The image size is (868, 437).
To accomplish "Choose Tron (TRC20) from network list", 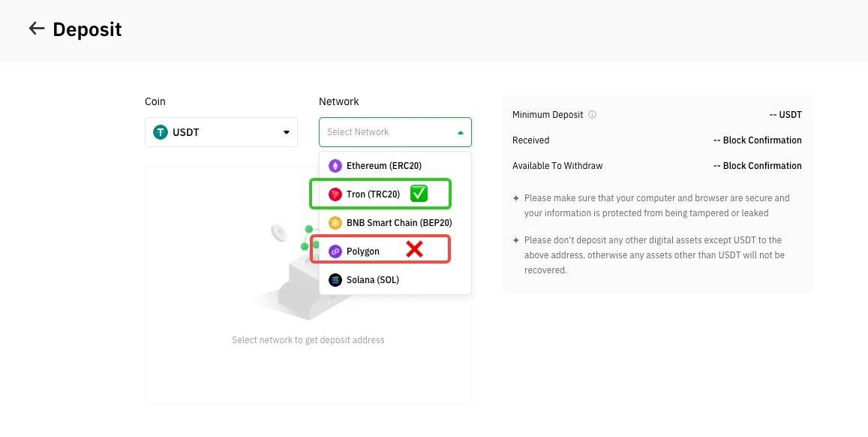I will coord(395,194).
